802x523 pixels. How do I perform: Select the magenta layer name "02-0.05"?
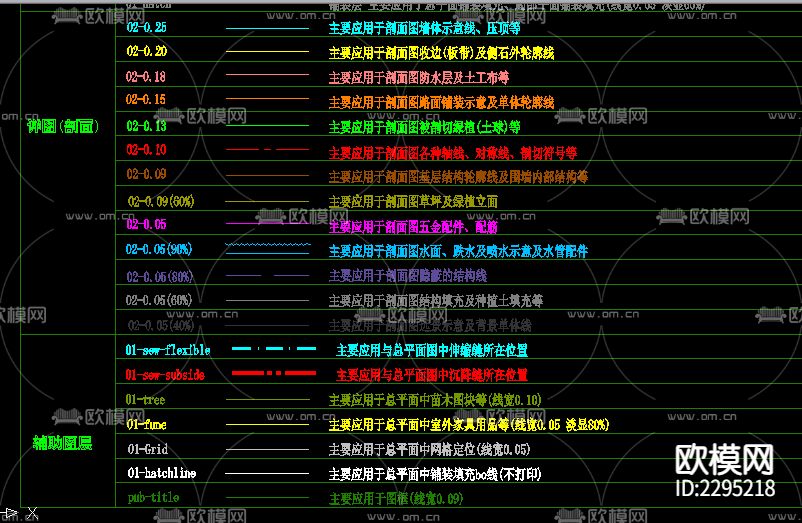point(146,224)
